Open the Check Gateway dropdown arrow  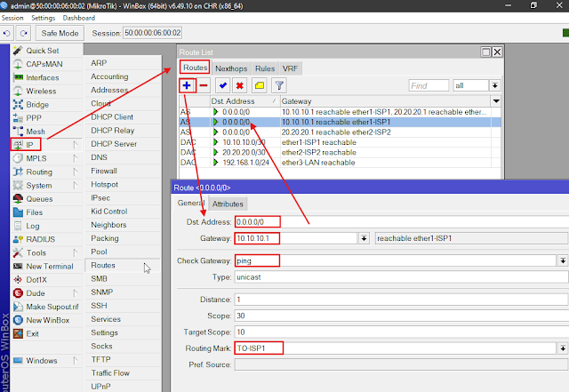(563, 260)
